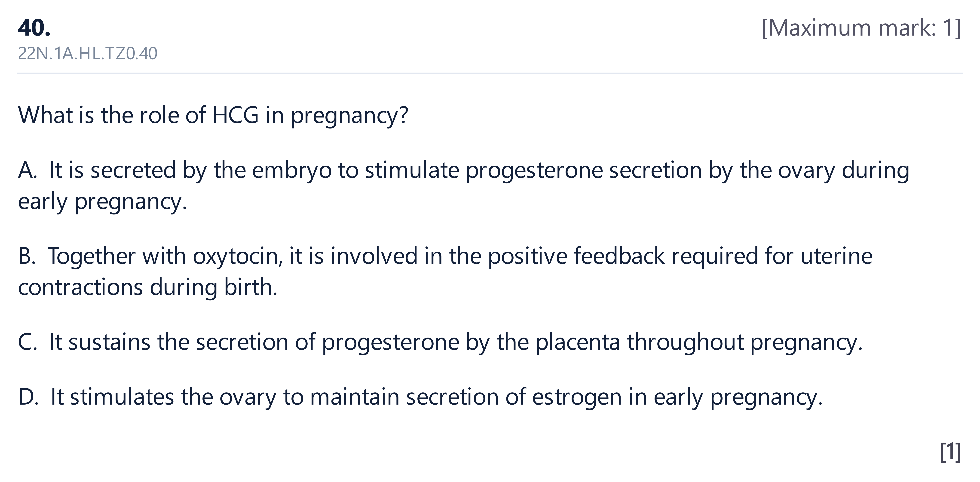This screenshot has width=980, height=482.
Task: Choose option D about estrogen secretion
Action: pyautogui.click(x=420, y=397)
